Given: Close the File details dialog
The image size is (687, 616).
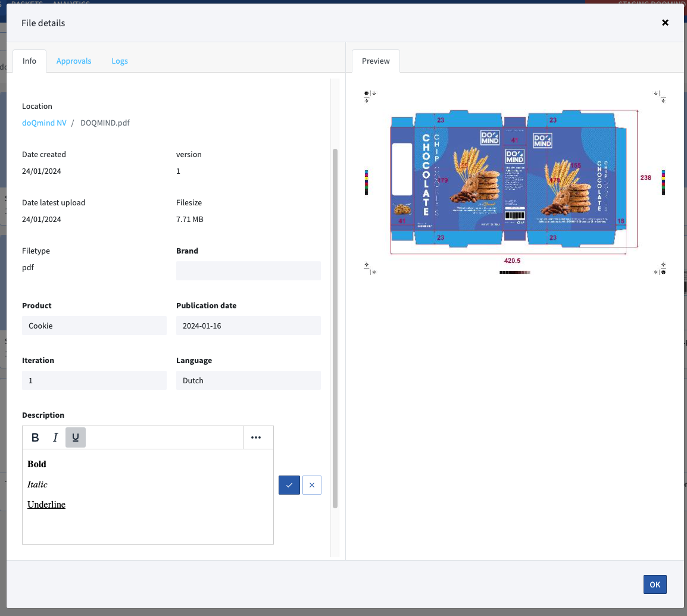Looking at the screenshot, I should point(665,23).
